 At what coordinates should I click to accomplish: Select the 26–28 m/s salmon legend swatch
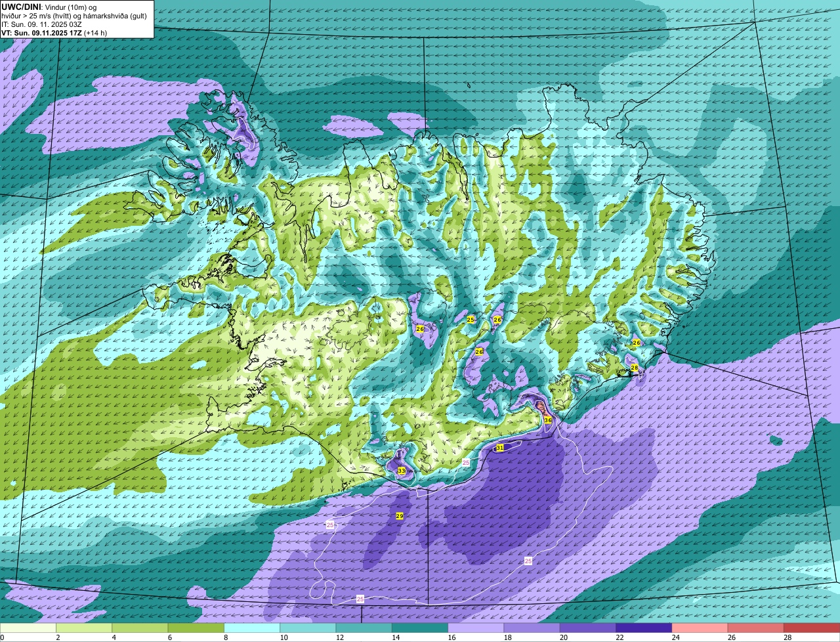click(x=756, y=628)
